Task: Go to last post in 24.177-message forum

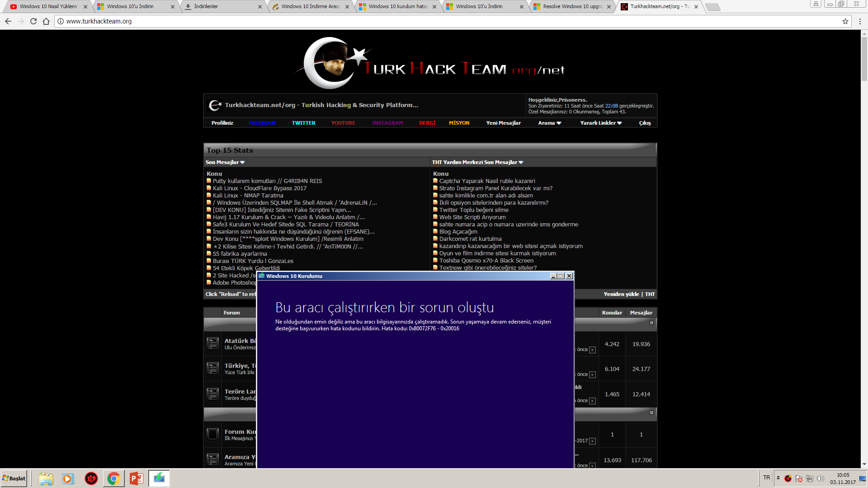Action: click(592, 375)
